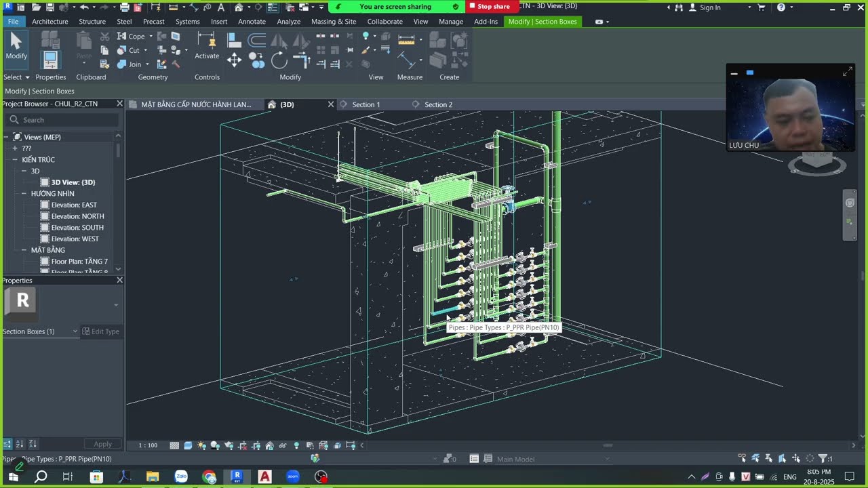
Task: Click the Align tool
Action: coord(234,41)
